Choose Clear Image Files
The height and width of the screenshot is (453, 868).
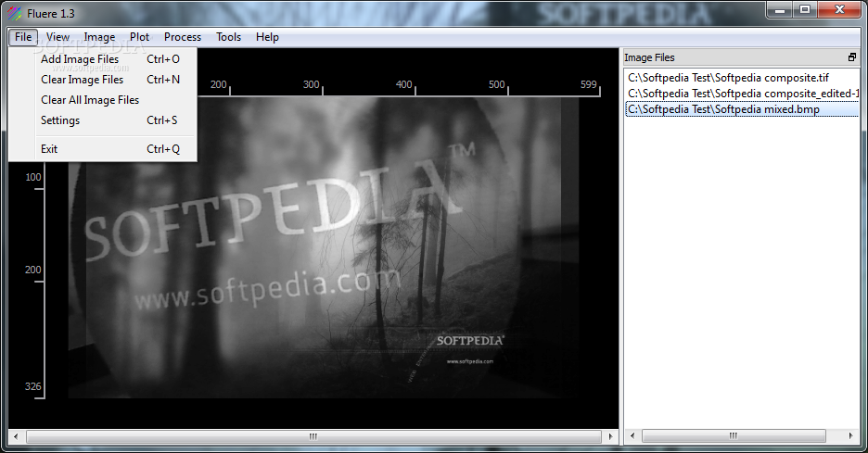click(103, 80)
